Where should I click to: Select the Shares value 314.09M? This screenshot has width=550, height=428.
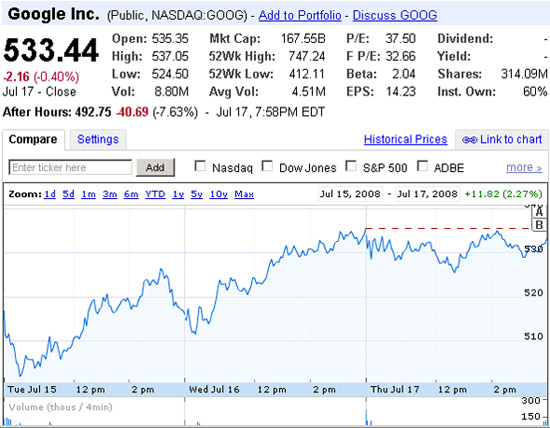coord(524,74)
